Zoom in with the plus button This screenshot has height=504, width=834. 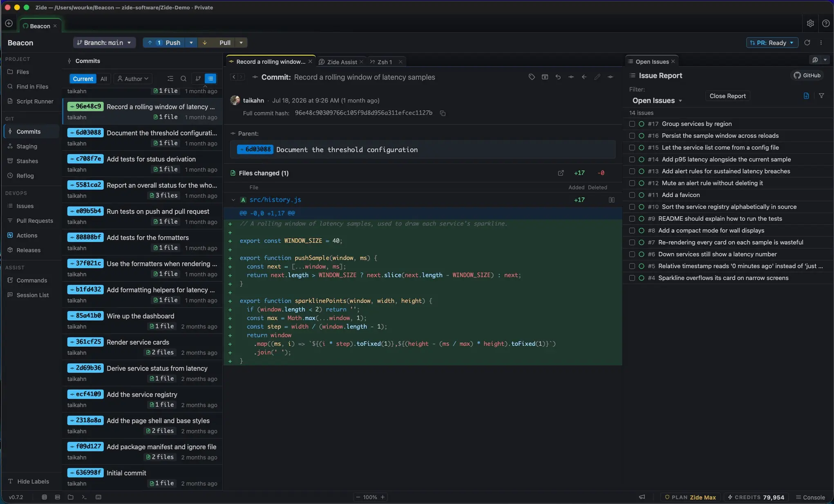(382, 497)
